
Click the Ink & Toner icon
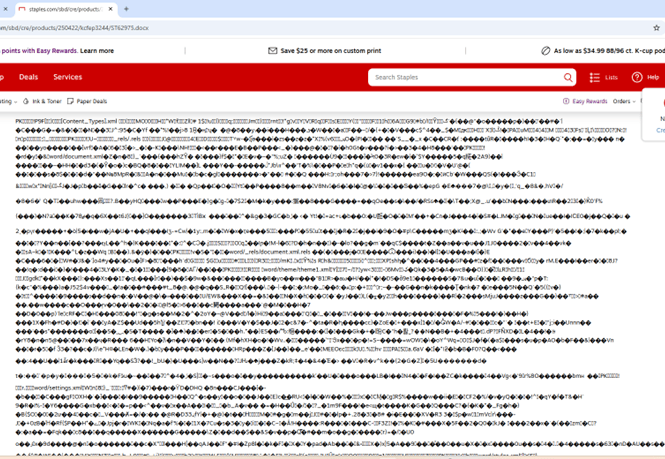click(x=26, y=101)
